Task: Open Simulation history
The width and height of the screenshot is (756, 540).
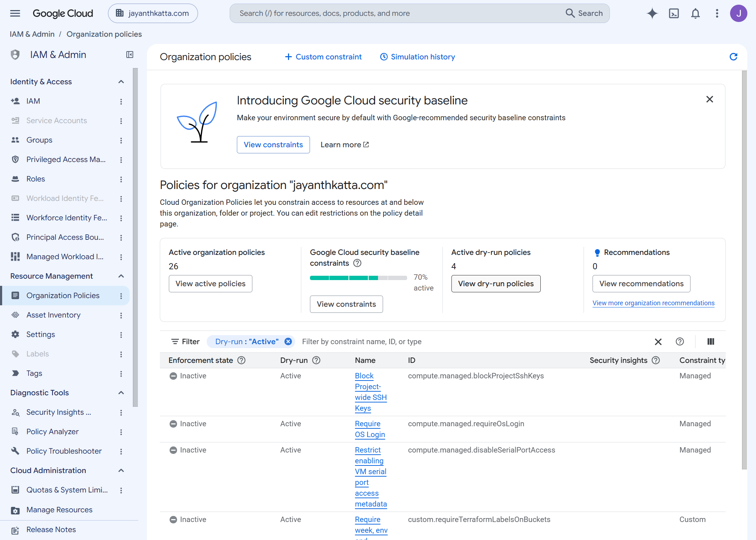Action: click(418, 57)
